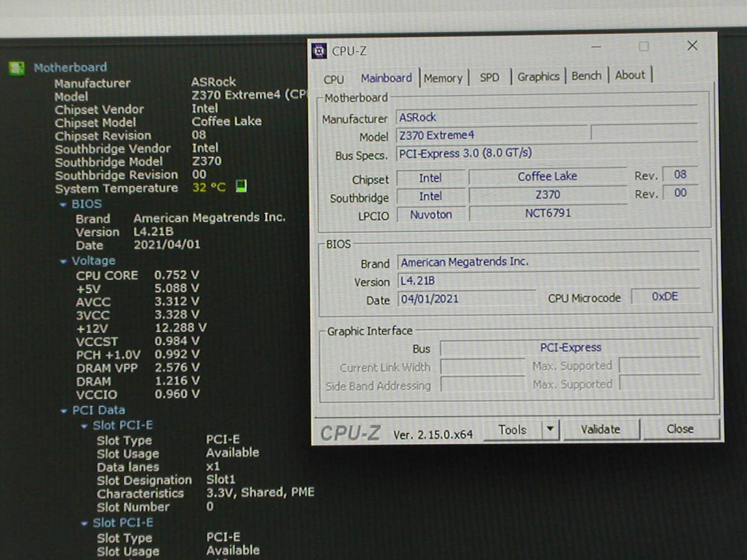The height and width of the screenshot is (560, 747).
Task: Collapse the Voltage tree section
Action: coord(63,261)
